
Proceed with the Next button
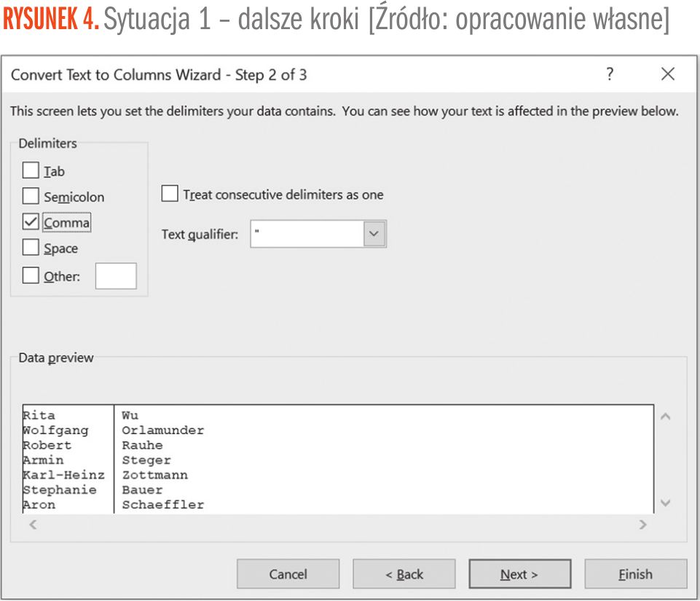(x=519, y=575)
